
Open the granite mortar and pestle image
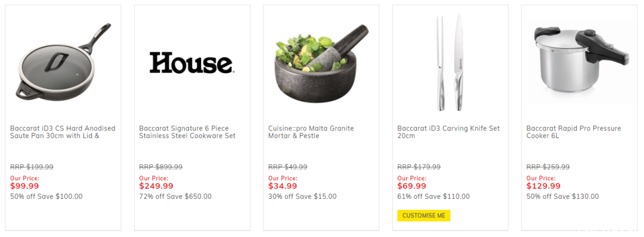321,63
